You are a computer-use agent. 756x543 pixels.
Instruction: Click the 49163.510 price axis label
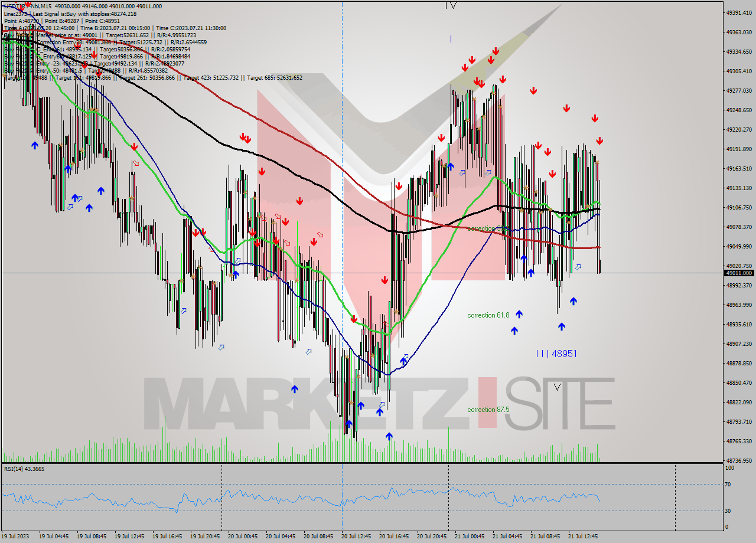pyautogui.click(x=740, y=168)
